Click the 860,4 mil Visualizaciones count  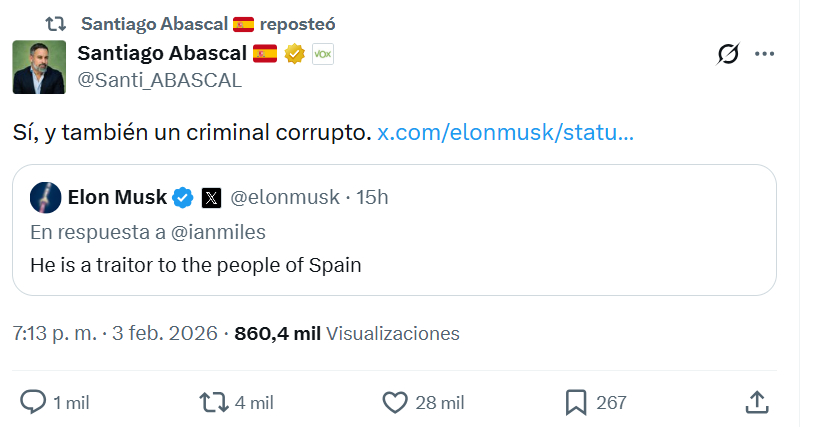click(x=346, y=333)
